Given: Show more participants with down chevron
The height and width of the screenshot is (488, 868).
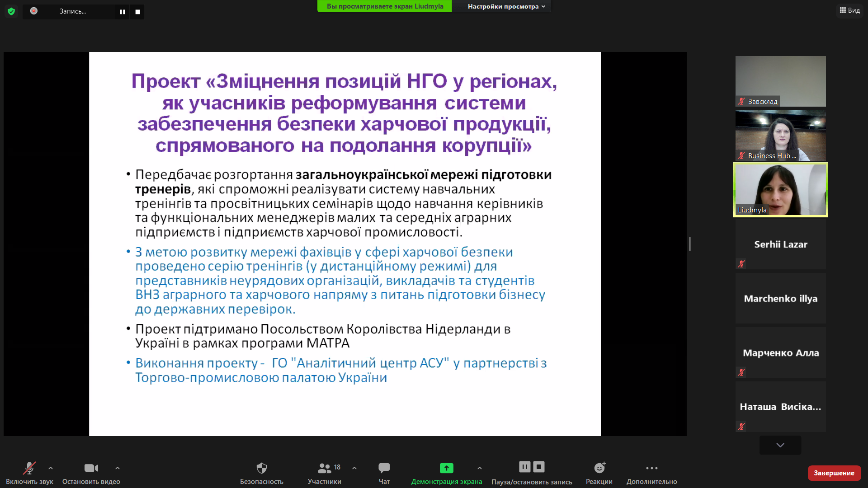Looking at the screenshot, I should (x=780, y=445).
